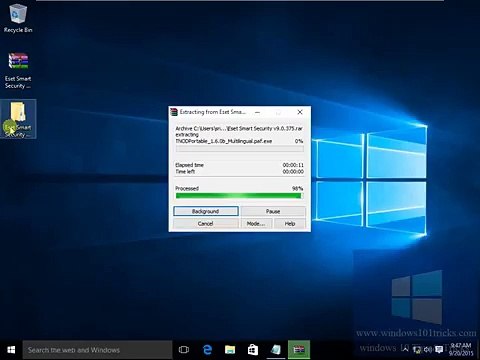Open the Windows Store taskbar icon

click(x=253, y=350)
